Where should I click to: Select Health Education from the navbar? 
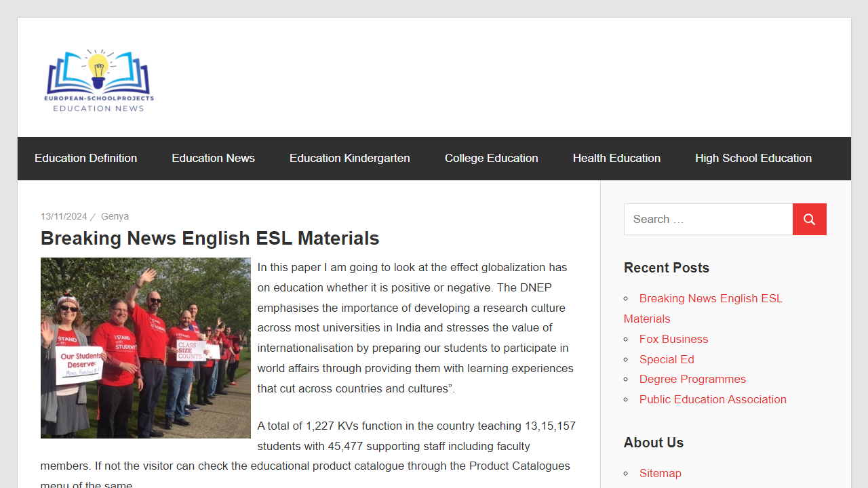[616, 158]
